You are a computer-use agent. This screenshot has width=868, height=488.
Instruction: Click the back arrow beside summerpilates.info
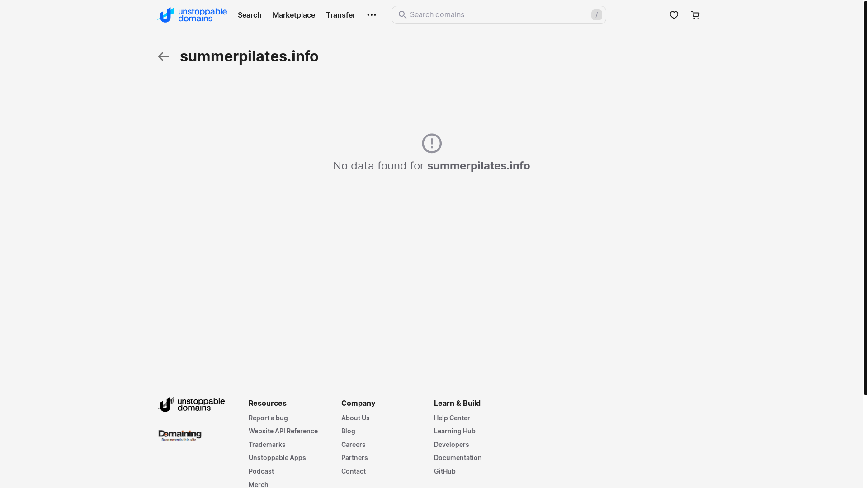(x=163, y=56)
